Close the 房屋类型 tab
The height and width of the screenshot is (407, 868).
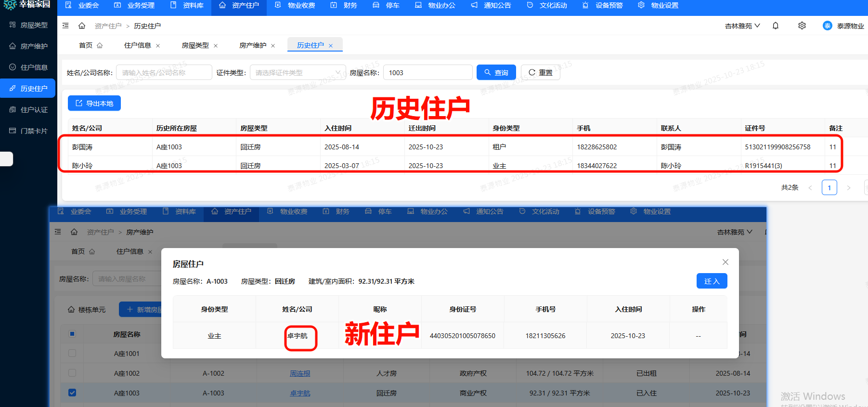pyautogui.click(x=216, y=46)
